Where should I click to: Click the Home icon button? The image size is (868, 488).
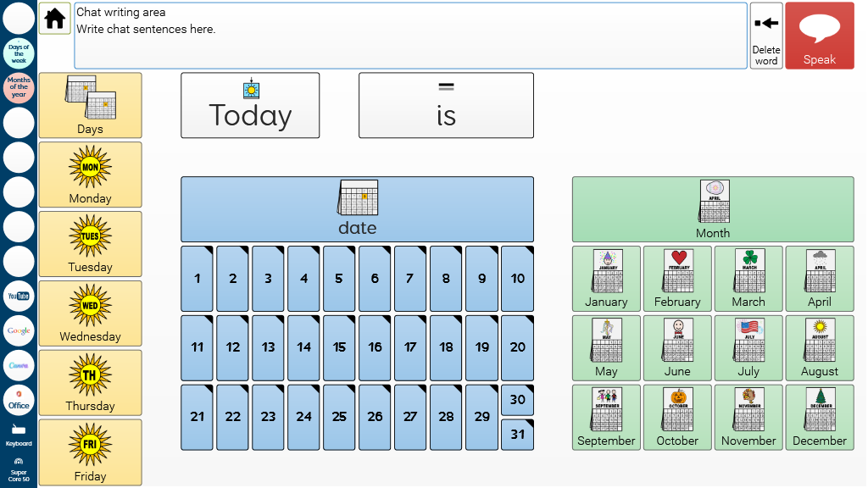click(x=55, y=19)
